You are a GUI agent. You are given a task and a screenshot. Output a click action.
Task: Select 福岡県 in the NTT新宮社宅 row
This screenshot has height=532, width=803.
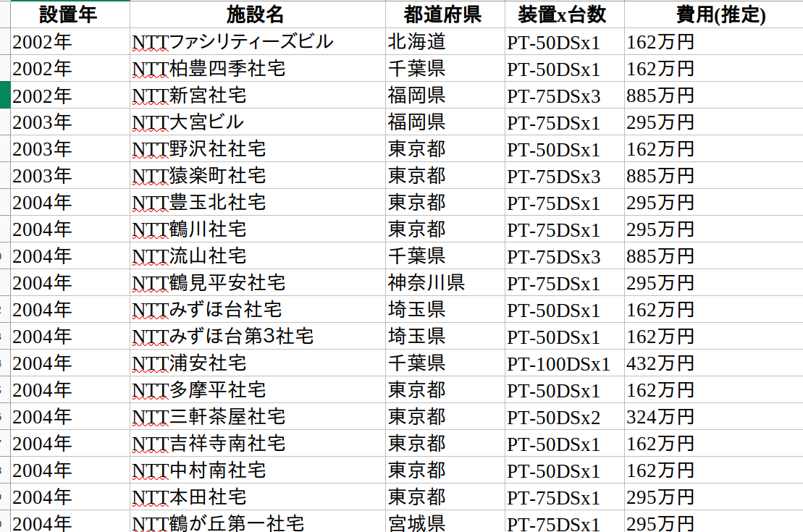[x=445, y=96]
